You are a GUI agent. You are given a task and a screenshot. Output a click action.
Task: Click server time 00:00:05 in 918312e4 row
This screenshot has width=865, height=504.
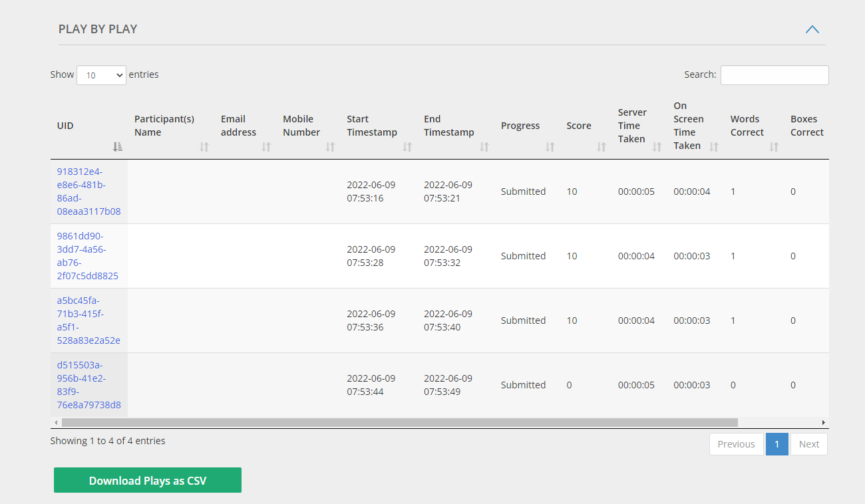click(636, 191)
